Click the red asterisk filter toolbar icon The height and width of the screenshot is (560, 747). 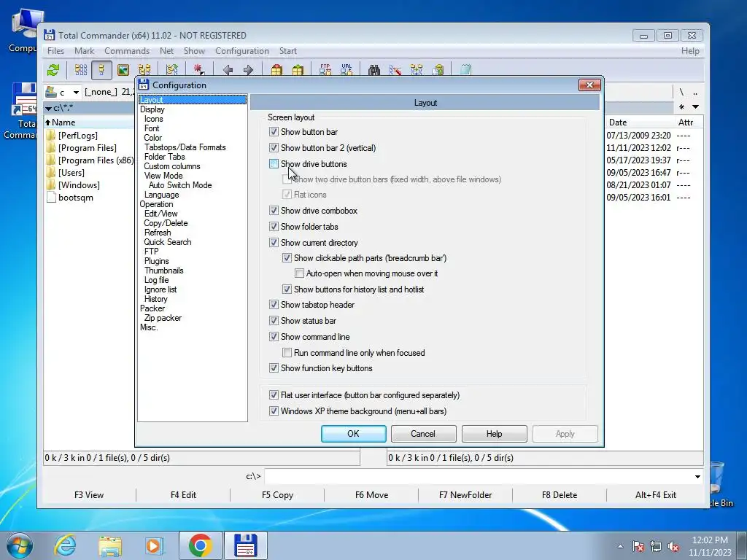click(x=198, y=70)
